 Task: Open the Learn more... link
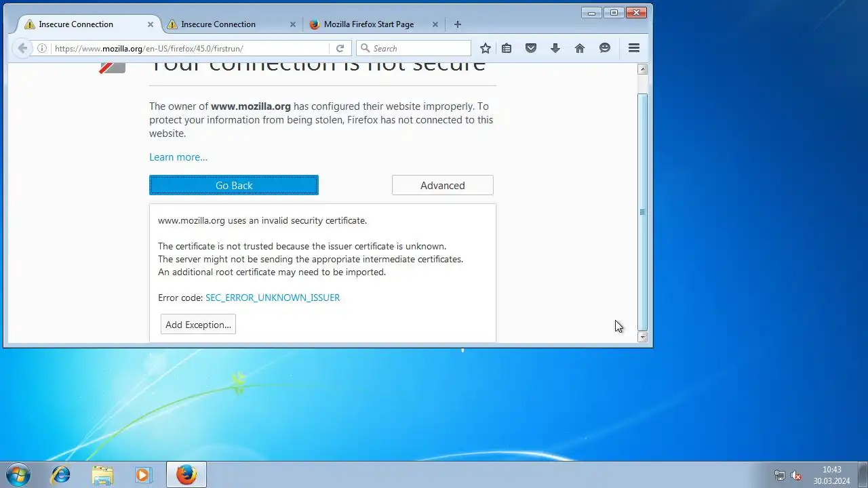point(178,157)
